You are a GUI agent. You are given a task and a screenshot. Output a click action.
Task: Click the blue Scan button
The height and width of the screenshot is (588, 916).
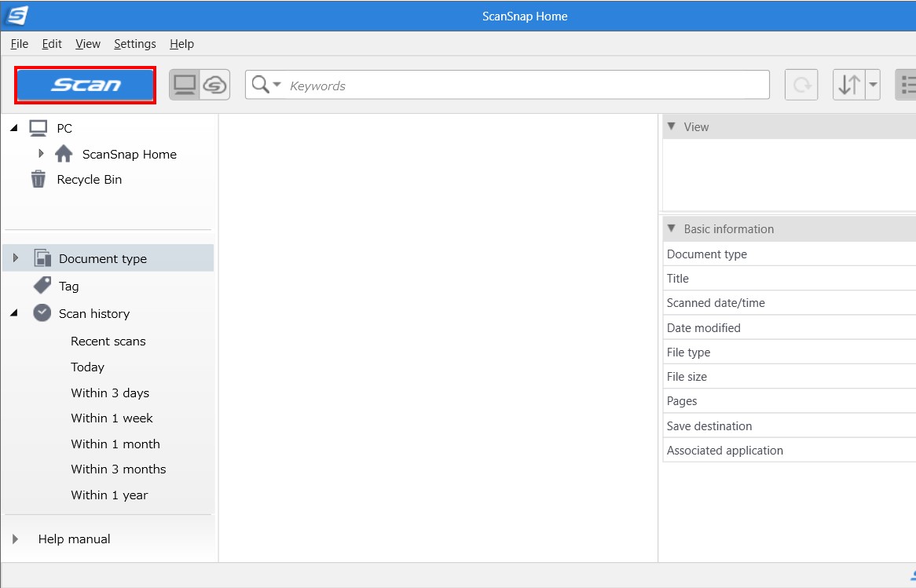pos(86,86)
